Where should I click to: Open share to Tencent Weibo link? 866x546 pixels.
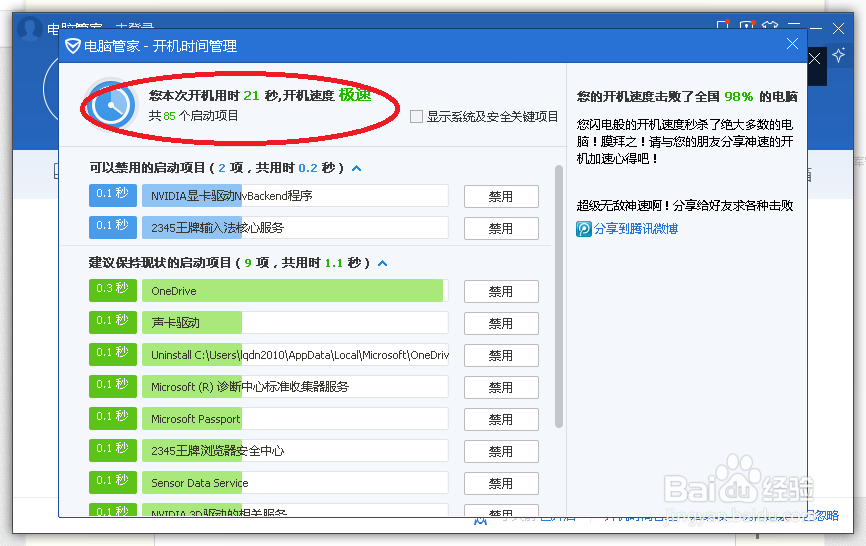point(636,229)
